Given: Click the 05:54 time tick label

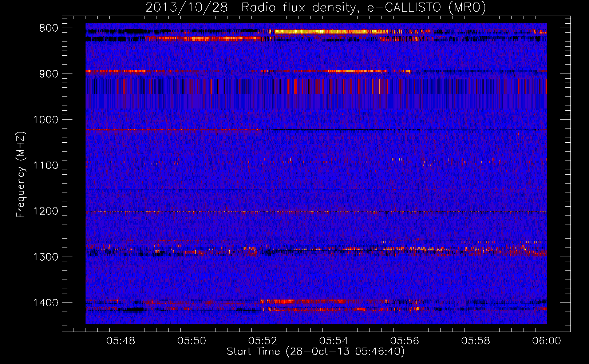Looking at the screenshot, I should 333,341.
